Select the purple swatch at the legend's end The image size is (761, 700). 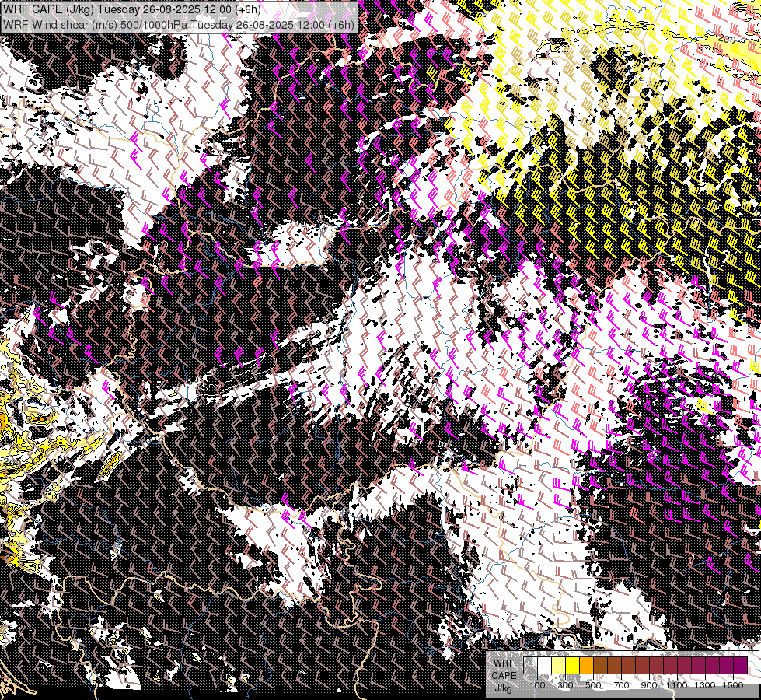740,665
